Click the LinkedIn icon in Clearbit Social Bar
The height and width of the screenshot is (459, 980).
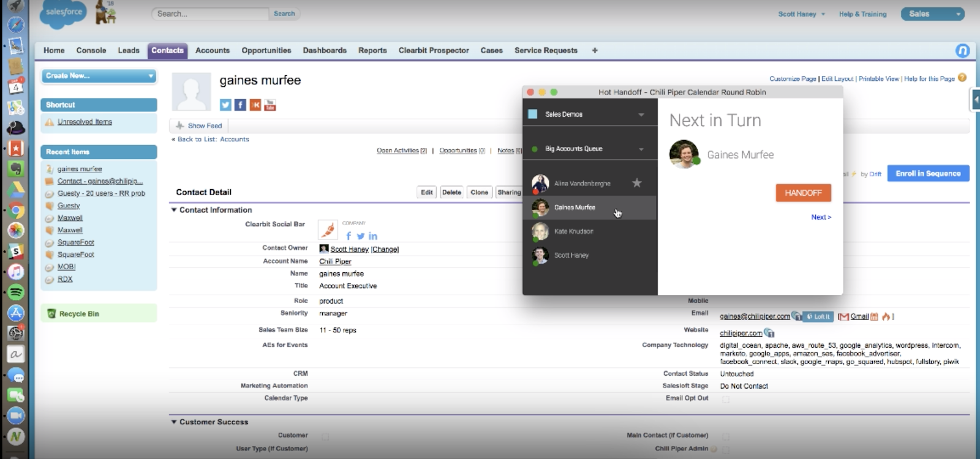click(373, 236)
